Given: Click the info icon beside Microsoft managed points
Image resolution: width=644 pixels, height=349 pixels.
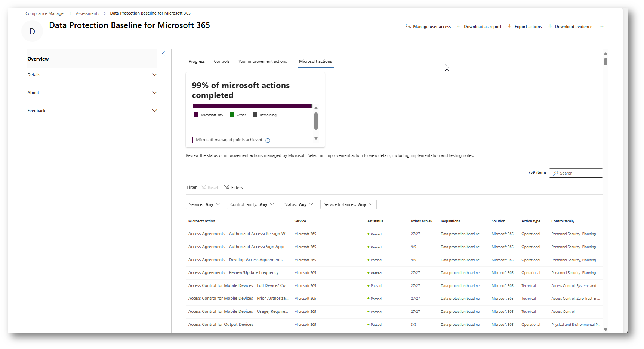Looking at the screenshot, I should [x=268, y=140].
